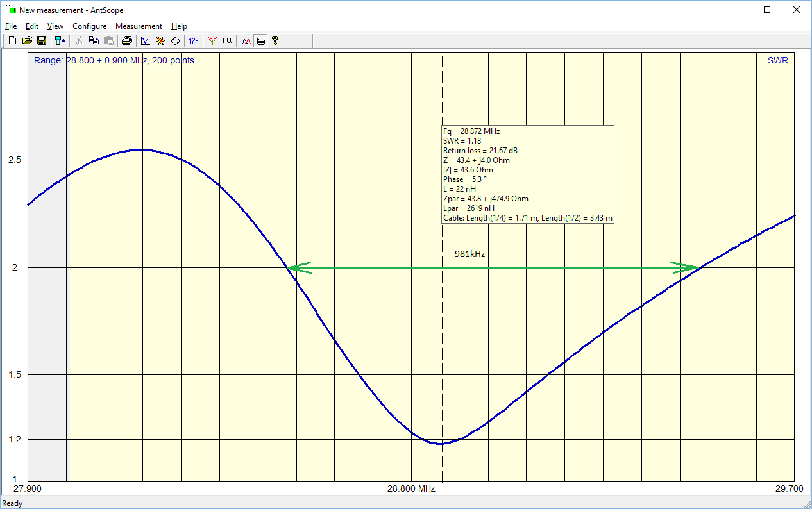Click the blue 123 toolbar icon

point(194,41)
